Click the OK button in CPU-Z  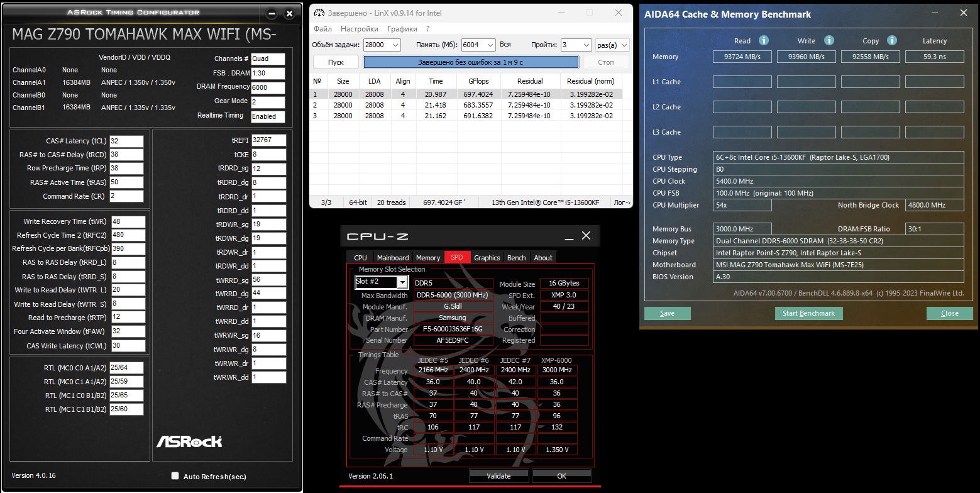point(561,475)
